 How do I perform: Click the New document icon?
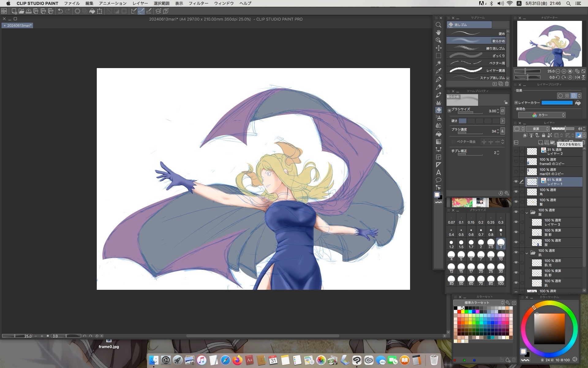[x=14, y=11]
